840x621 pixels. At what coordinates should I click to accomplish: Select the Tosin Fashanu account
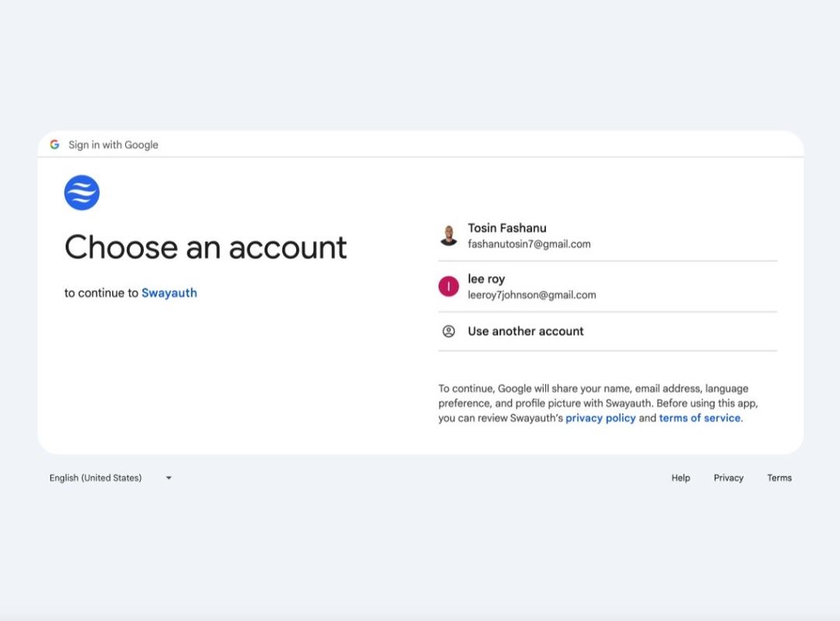point(607,235)
